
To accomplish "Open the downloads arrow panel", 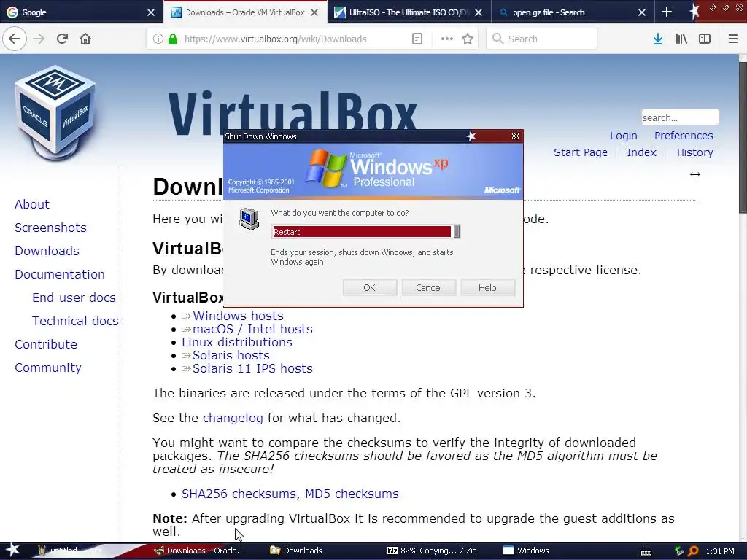I will (658, 39).
